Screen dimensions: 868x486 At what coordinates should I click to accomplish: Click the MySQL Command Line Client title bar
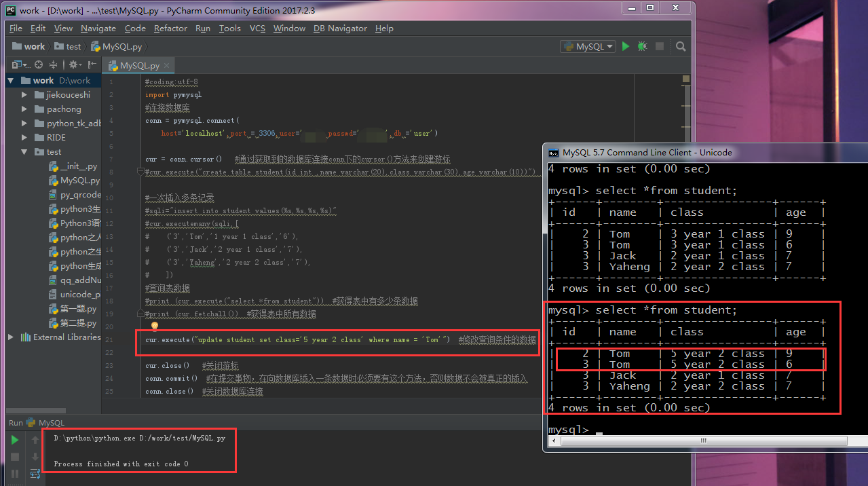point(706,152)
